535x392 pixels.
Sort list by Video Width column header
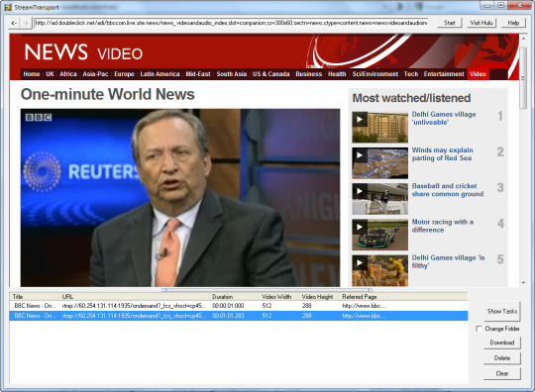coord(278,297)
